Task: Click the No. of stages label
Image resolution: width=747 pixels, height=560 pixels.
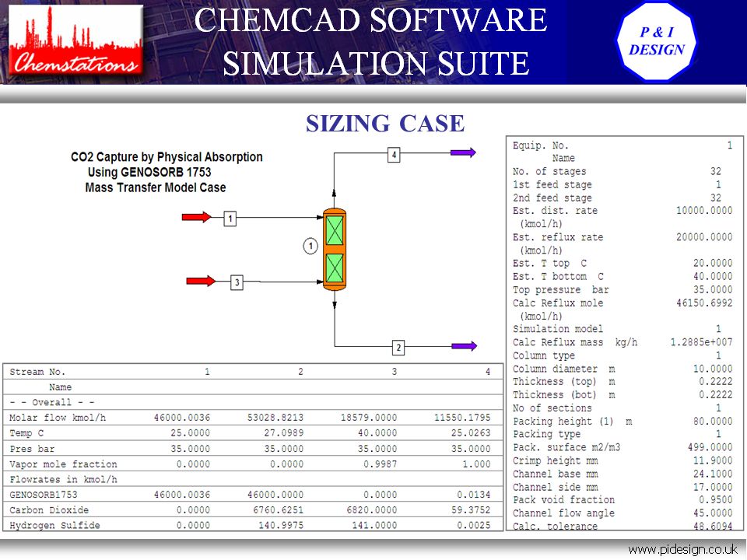Action: (x=549, y=171)
